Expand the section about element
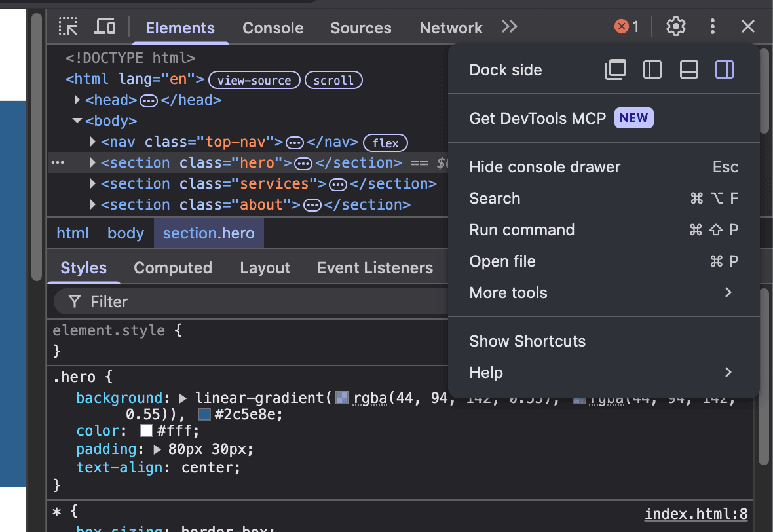 92,204
